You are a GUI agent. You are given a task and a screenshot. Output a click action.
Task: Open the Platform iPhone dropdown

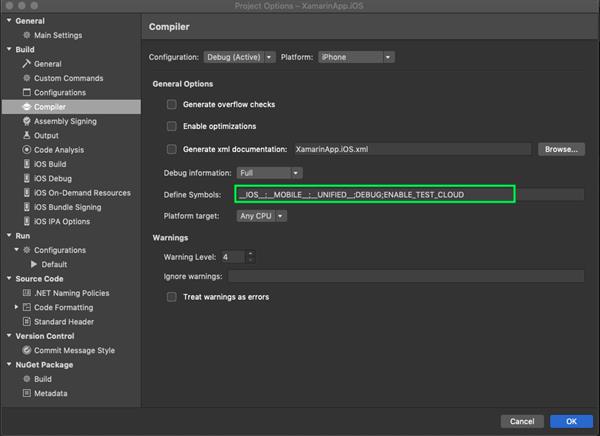[355, 57]
